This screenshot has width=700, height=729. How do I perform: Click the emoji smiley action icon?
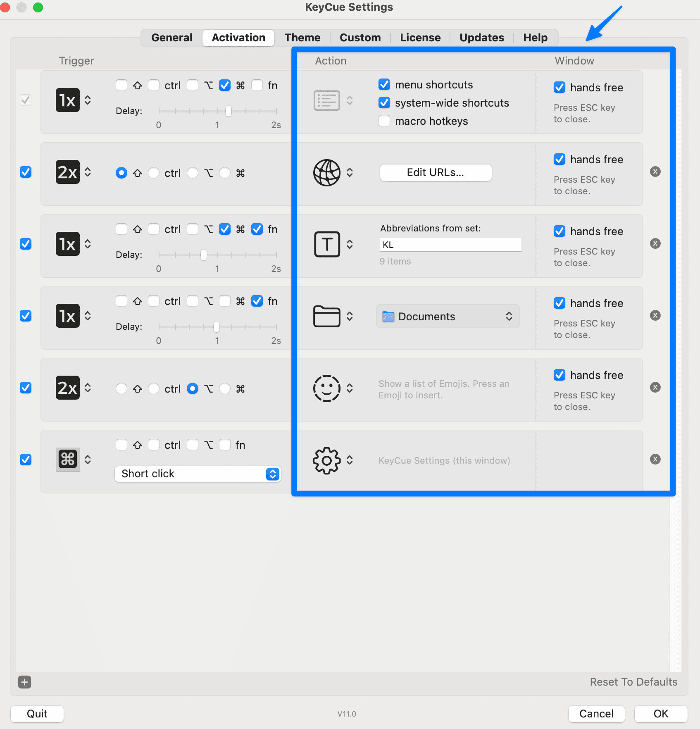[x=326, y=388]
